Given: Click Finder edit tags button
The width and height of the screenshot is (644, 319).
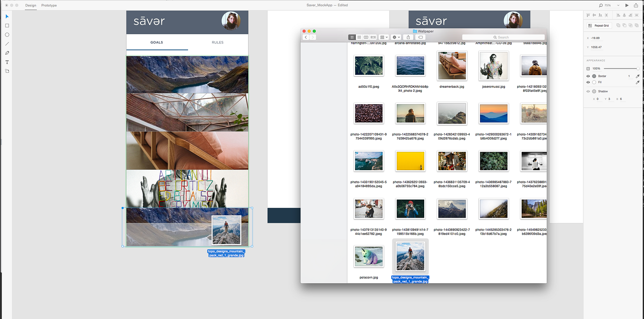Looking at the screenshot, I should [x=420, y=37].
